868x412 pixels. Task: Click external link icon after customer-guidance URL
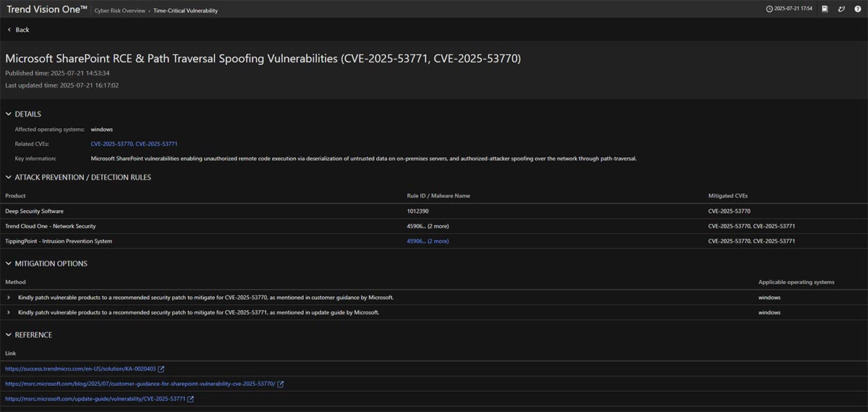pos(281,384)
